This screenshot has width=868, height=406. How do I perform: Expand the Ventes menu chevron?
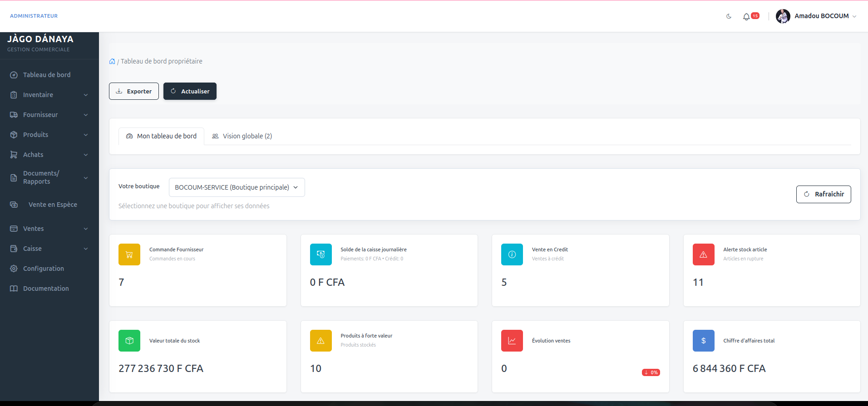pos(86,229)
